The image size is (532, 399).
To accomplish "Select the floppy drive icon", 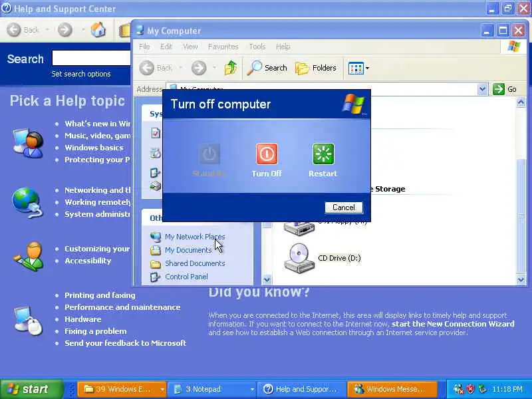I will [x=299, y=228].
